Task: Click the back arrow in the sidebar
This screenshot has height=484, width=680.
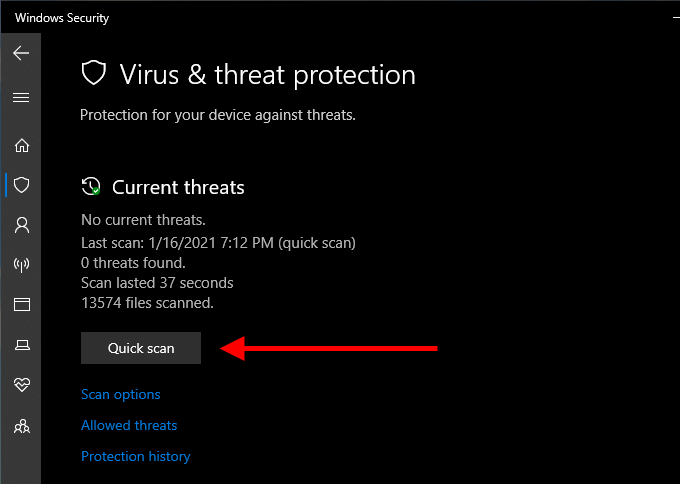Action: 21,53
